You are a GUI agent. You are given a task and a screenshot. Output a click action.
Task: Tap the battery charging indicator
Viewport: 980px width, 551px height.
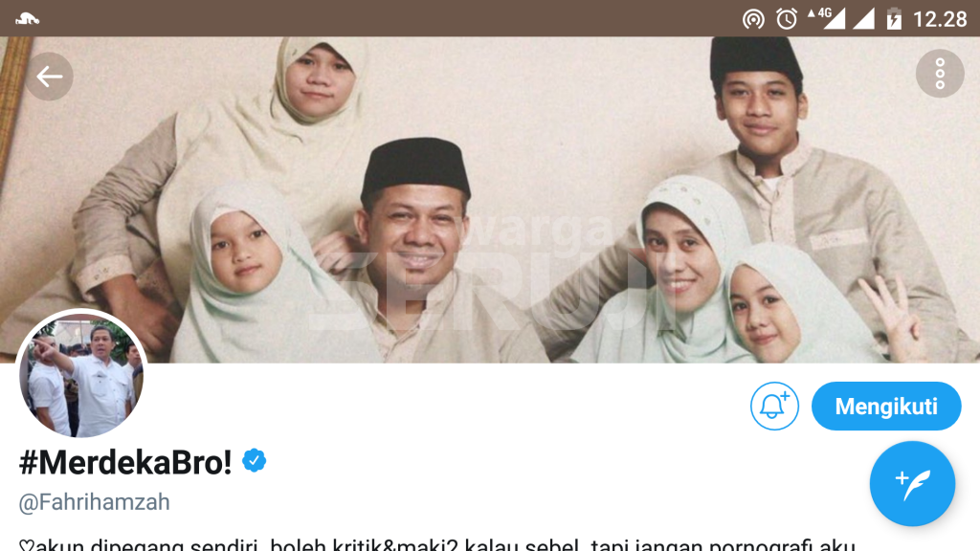[x=894, y=19]
